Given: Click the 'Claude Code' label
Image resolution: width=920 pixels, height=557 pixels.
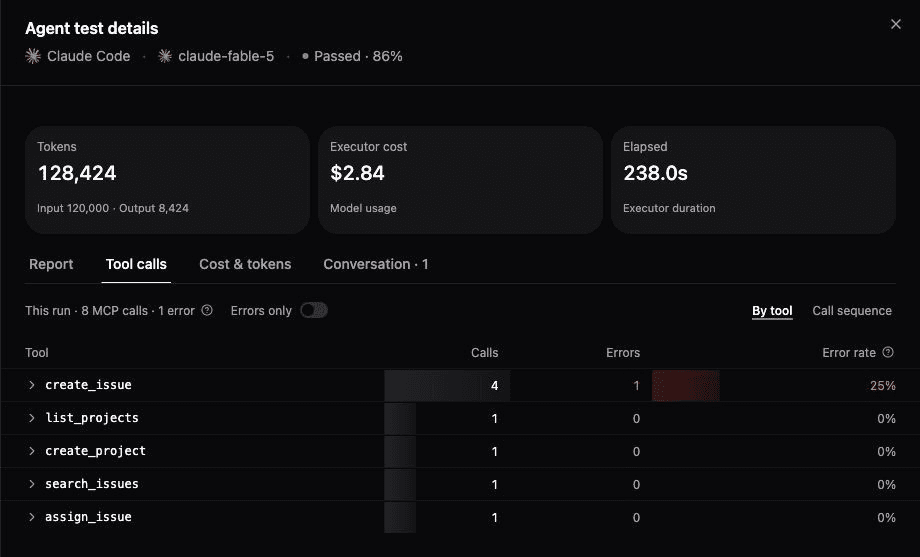Looking at the screenshot, I should point(89,56).
